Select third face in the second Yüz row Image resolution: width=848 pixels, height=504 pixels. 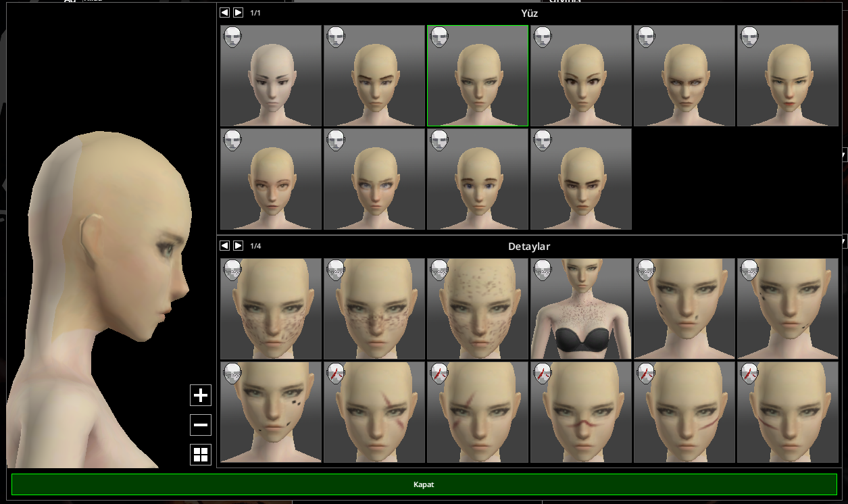coord(478,179)
